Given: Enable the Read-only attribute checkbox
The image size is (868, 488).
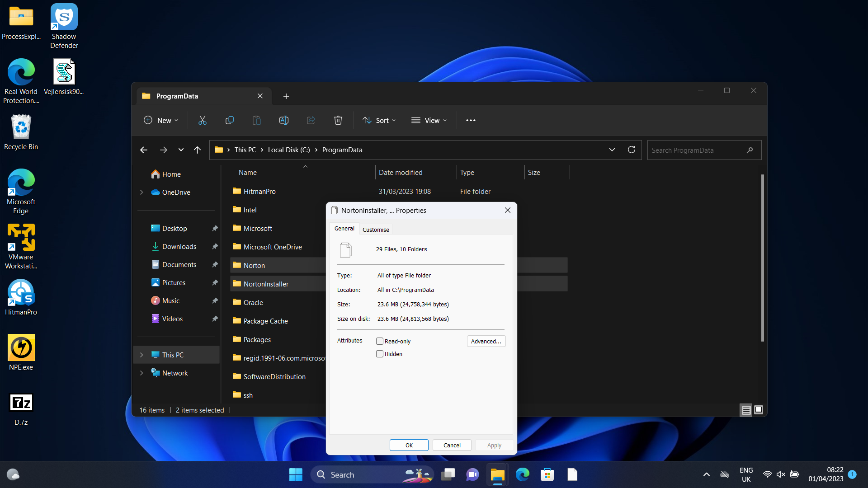Looking at the screenshot, I should 380,341.
